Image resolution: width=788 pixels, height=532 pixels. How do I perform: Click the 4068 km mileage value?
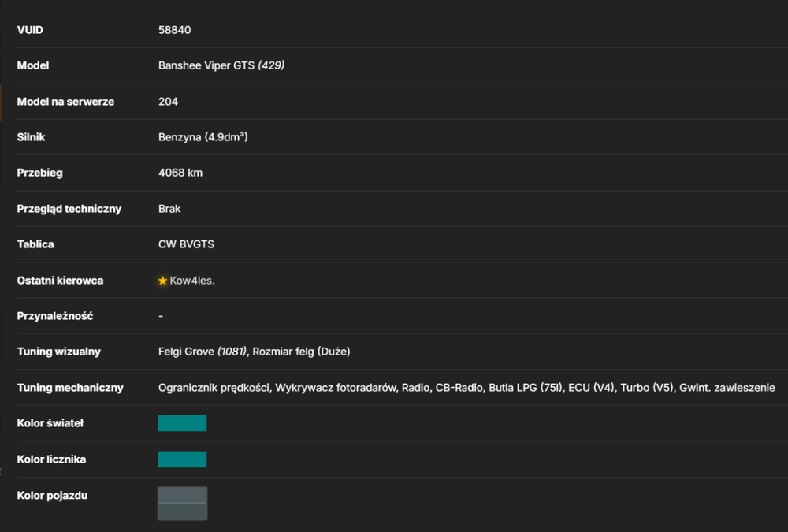click(x=180, y=173)
